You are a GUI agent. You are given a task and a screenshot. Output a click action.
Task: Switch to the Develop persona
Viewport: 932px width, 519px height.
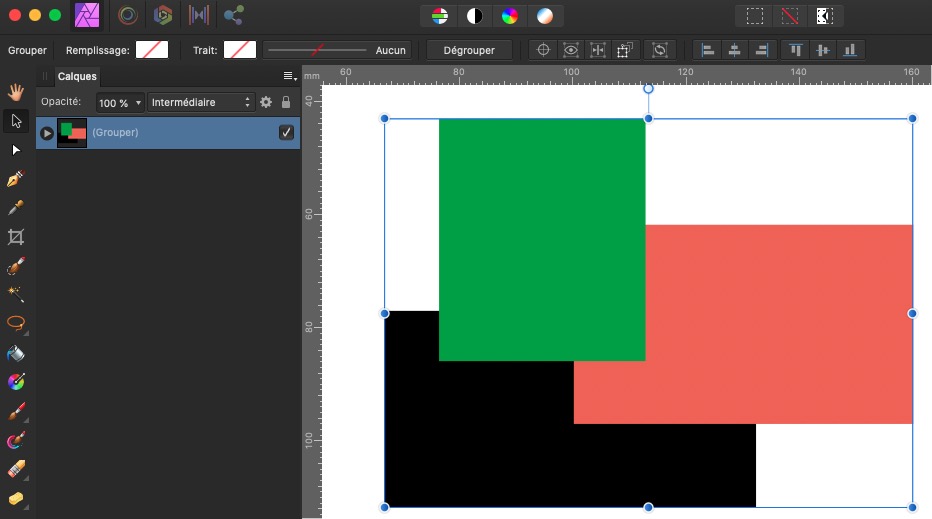(x=163, y=15)
